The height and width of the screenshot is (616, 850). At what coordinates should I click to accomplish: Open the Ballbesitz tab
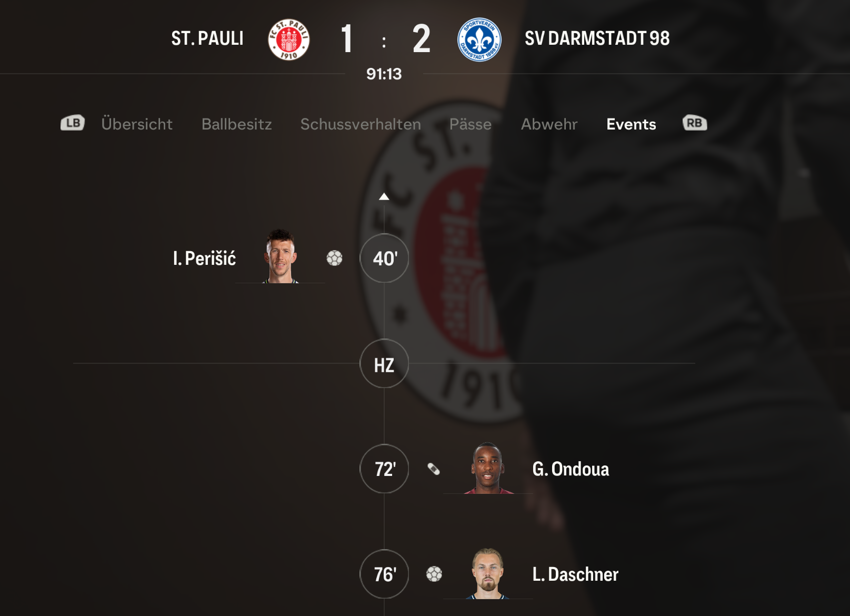(237, 124)
